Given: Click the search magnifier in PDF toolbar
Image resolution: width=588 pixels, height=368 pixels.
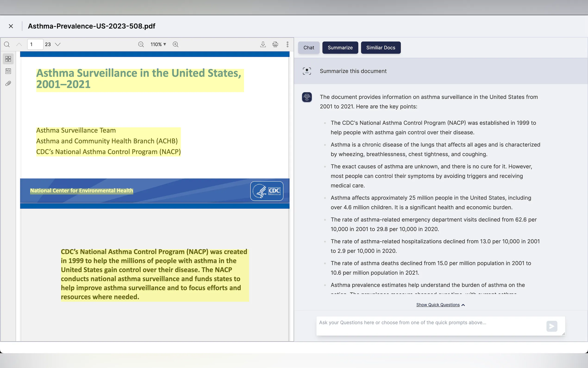Looking at the screenshot, I should 7,44.
